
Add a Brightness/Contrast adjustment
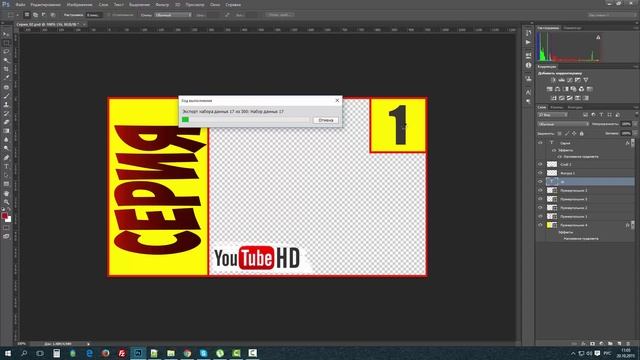coord(553,80)
